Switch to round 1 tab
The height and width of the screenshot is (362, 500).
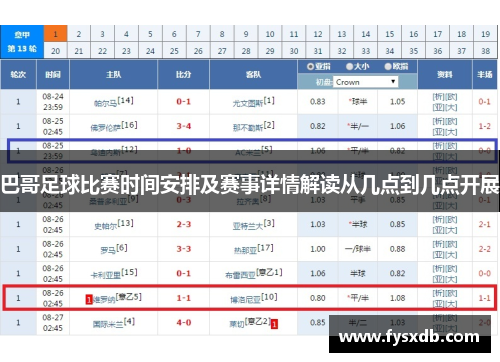(x=55, y=34)
